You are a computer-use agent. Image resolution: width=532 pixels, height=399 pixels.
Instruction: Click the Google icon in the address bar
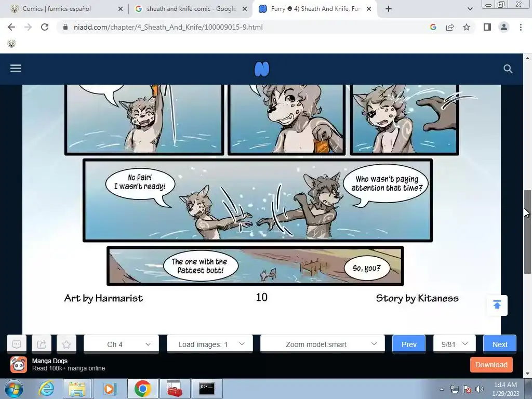[433, 27]
